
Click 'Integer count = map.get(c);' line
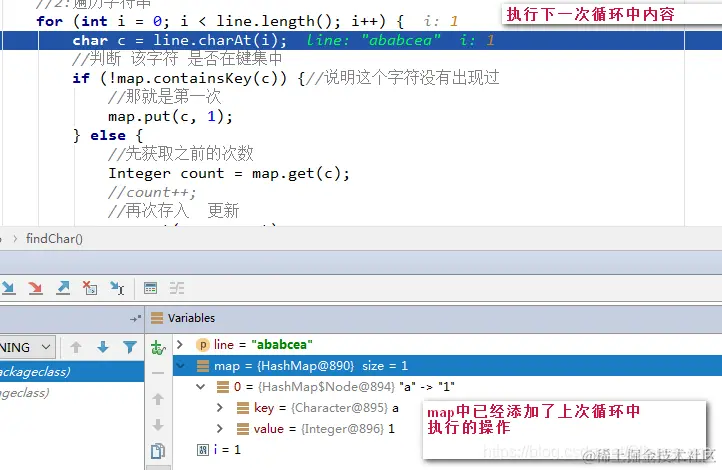coord(229,174)
